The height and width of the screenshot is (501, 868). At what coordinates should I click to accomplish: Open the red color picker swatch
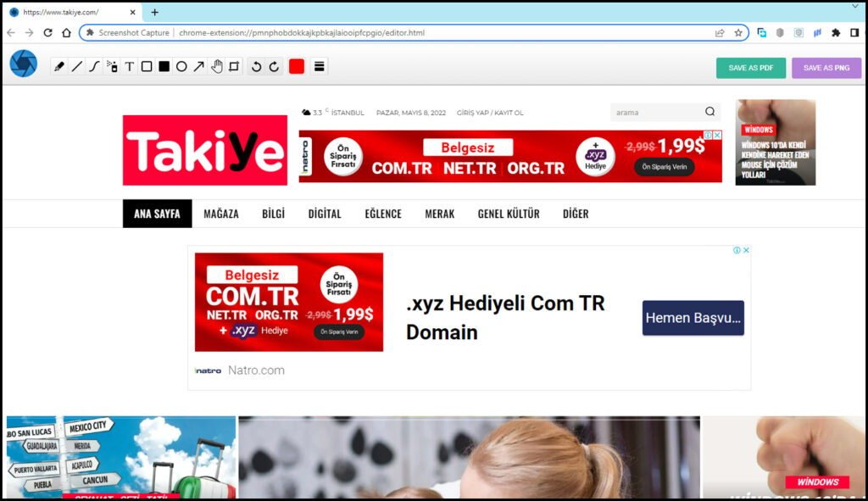(x=297, y=66)
